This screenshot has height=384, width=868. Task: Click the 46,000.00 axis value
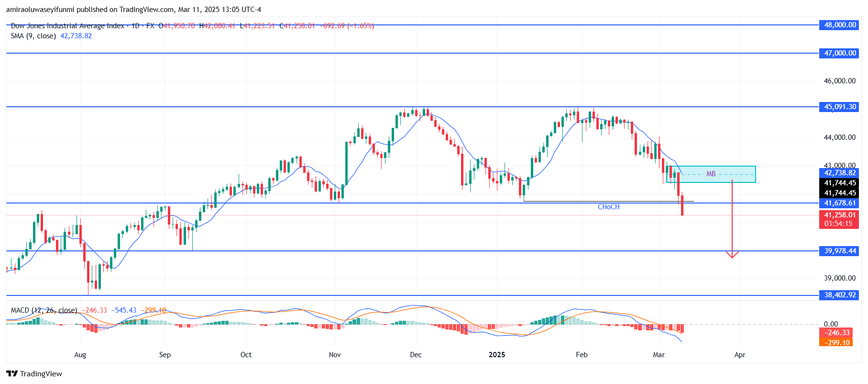tap(839, 81)
